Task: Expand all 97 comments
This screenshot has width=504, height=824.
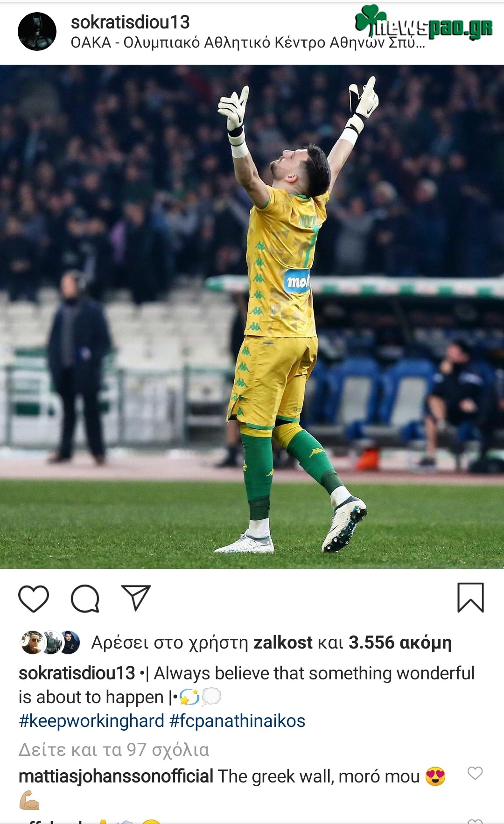Action: (x=114, y=750)
